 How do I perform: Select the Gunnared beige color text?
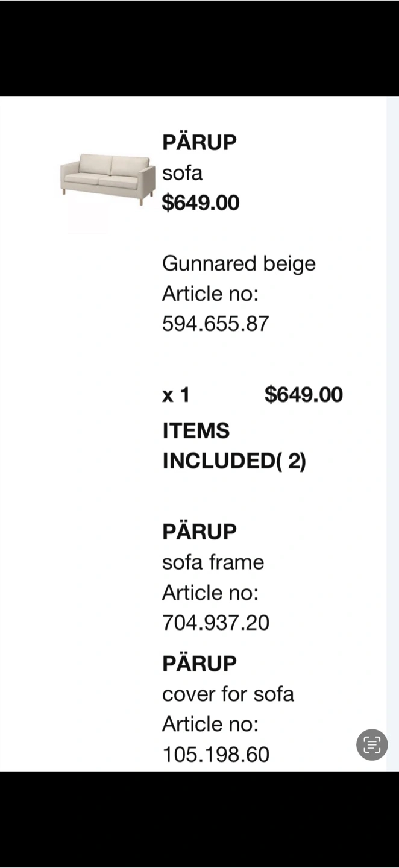[x=239, y=263]
